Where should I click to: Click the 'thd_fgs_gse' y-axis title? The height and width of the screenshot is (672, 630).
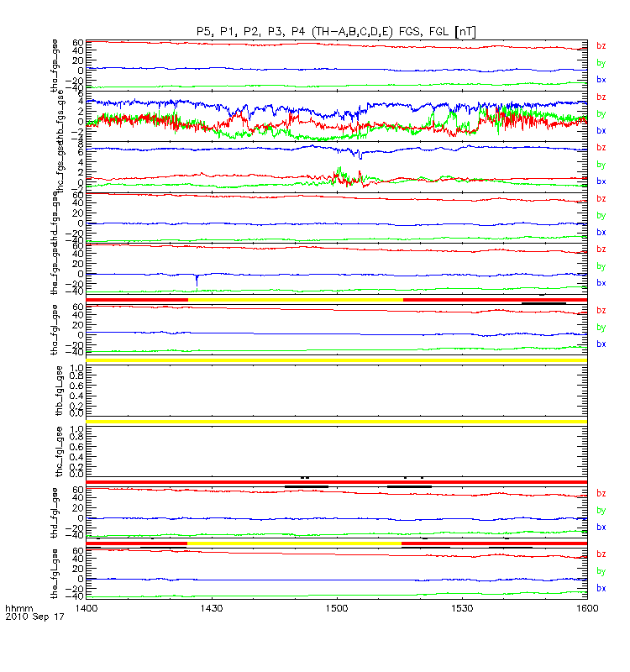(55, 218)
